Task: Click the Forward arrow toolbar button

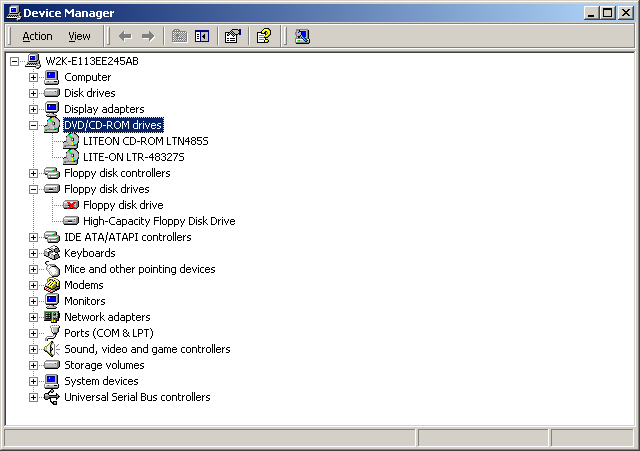Action: (148, 36)
